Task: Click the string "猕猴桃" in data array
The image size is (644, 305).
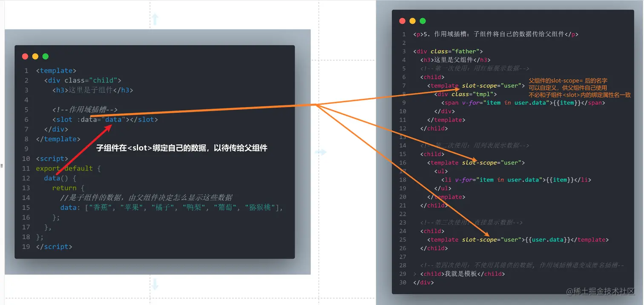Action: point(261,208)
